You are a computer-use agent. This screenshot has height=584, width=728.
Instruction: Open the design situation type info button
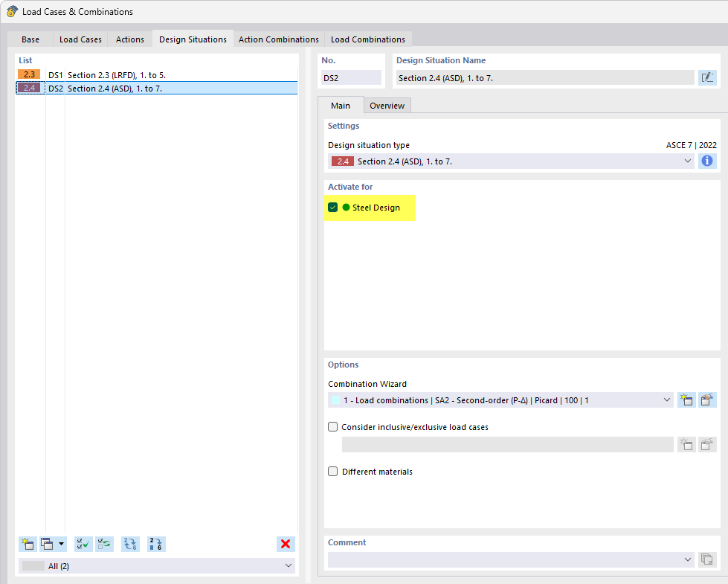click(707, 161)
